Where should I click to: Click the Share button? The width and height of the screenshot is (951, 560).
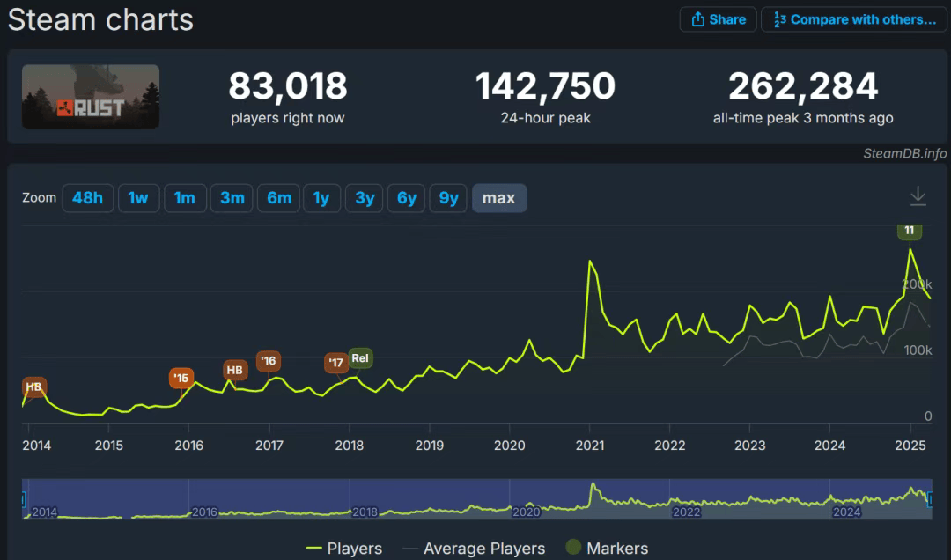pyautogui.click(x=718, y=19)
